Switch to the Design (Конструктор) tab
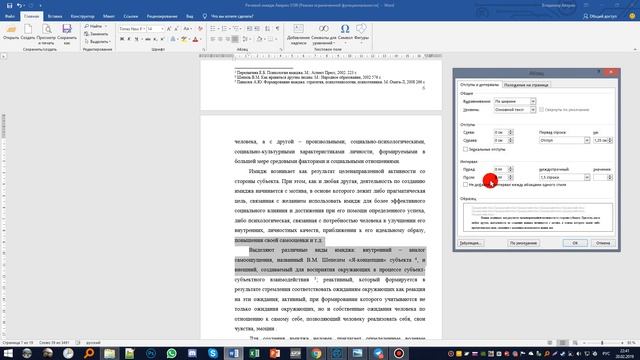 coord(82,16)
